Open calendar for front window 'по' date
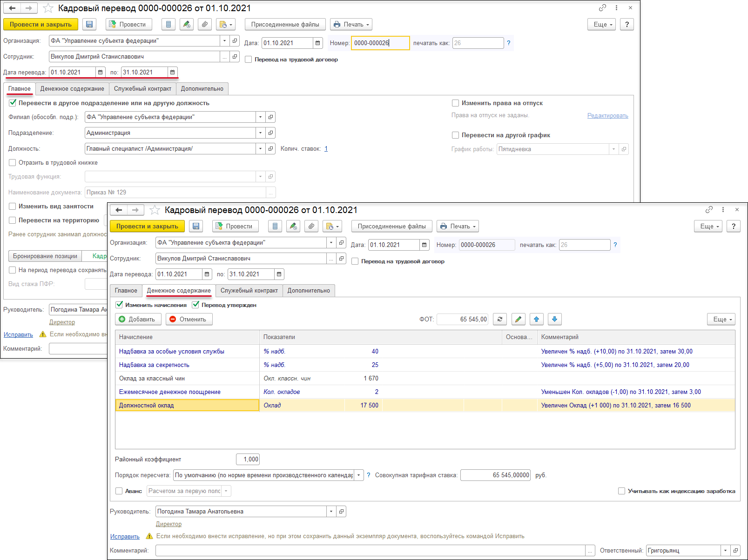 (x=279, y=274)
